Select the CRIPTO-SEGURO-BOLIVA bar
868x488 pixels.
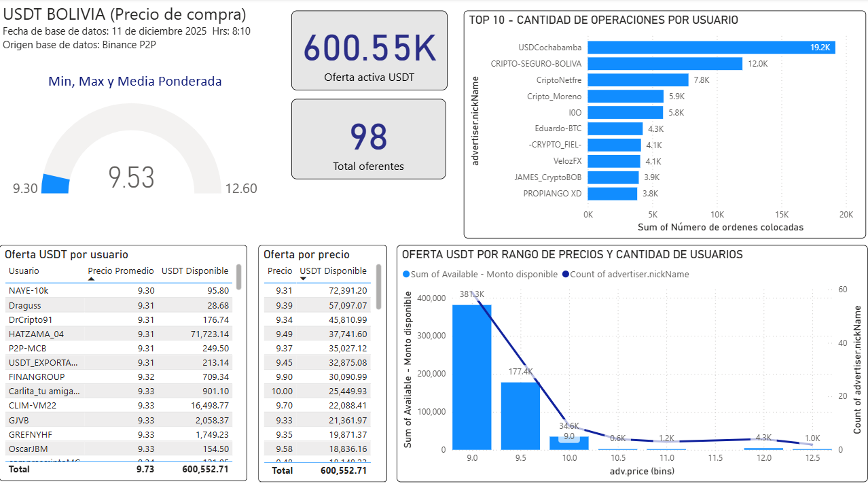coord(666,63)
